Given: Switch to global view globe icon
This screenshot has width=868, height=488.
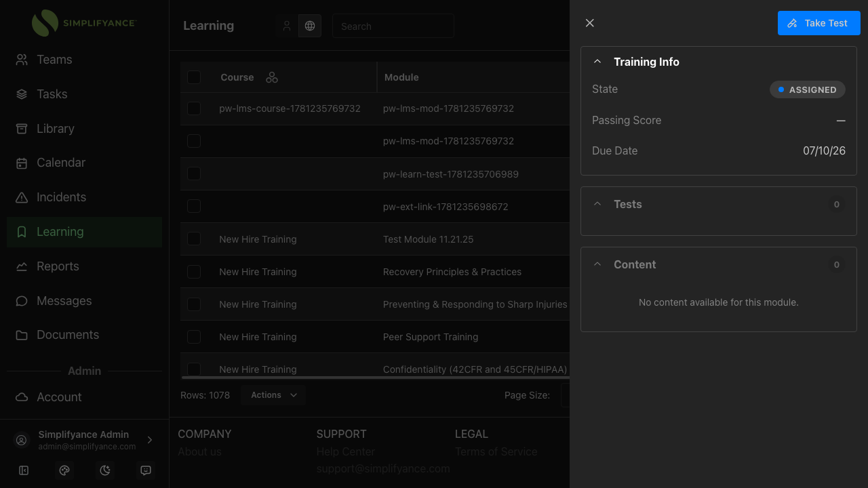Looking at the screenshot, I should tap(310, 26).
